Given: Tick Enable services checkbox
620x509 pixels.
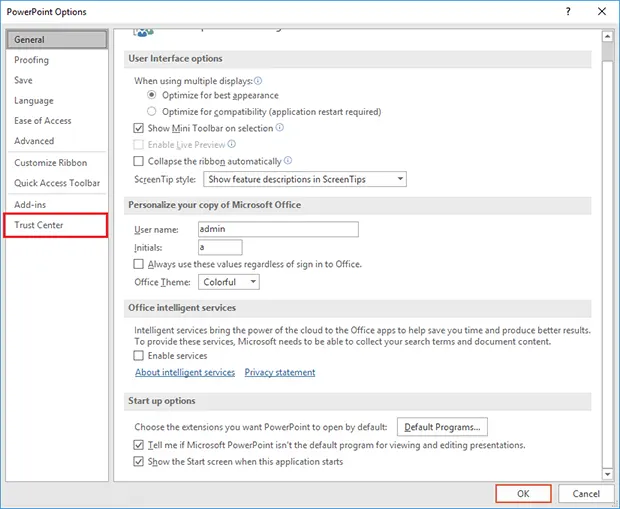Looking at the screenshot, I should 138,356.
